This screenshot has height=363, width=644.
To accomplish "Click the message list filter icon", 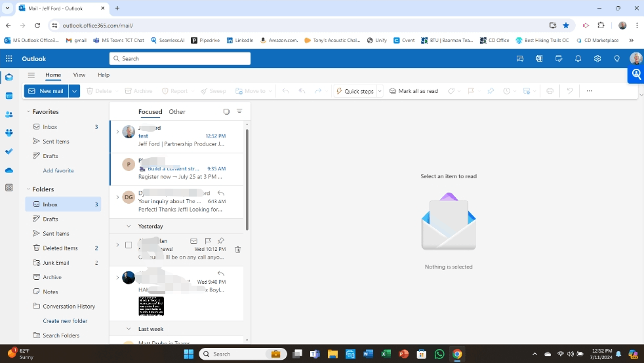I will pyautogui.click(x=239, y=111).
